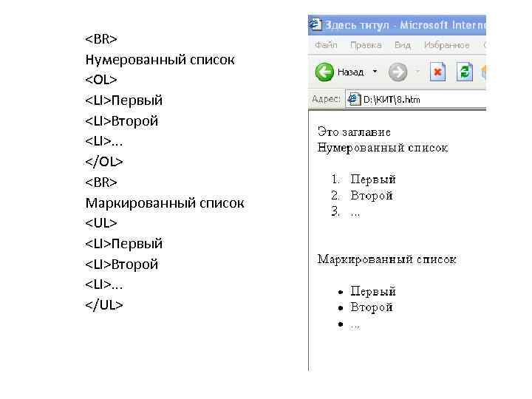Screen dimensions: 532x399
Task: Click numbered item '2. Второй' in browser
Action: [362, 195]
